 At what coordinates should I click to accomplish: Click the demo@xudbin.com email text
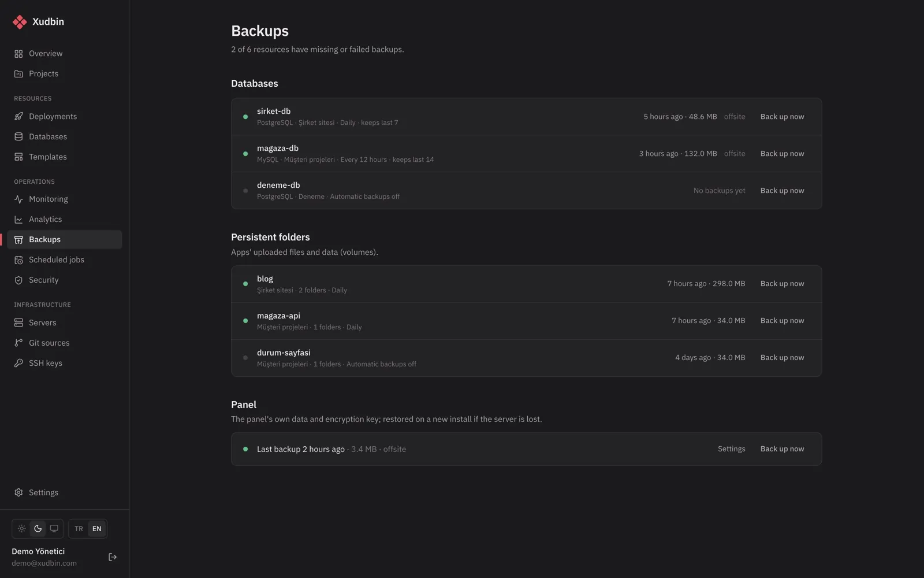(44, 564)
